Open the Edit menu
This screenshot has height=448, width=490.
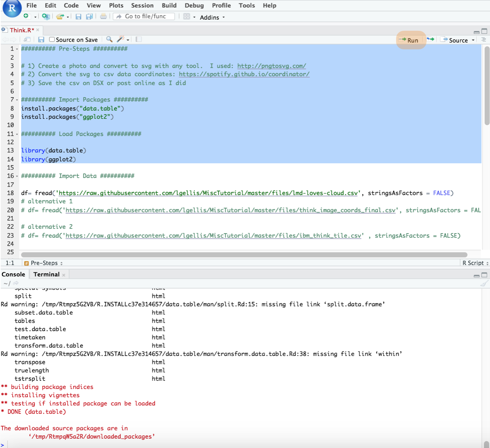tap(50, 6)
